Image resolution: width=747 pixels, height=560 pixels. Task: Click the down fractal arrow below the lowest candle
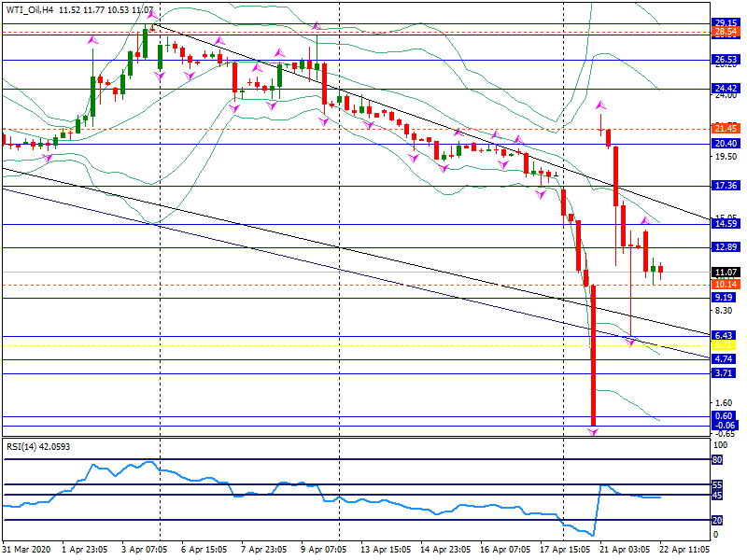coord(593,432)
